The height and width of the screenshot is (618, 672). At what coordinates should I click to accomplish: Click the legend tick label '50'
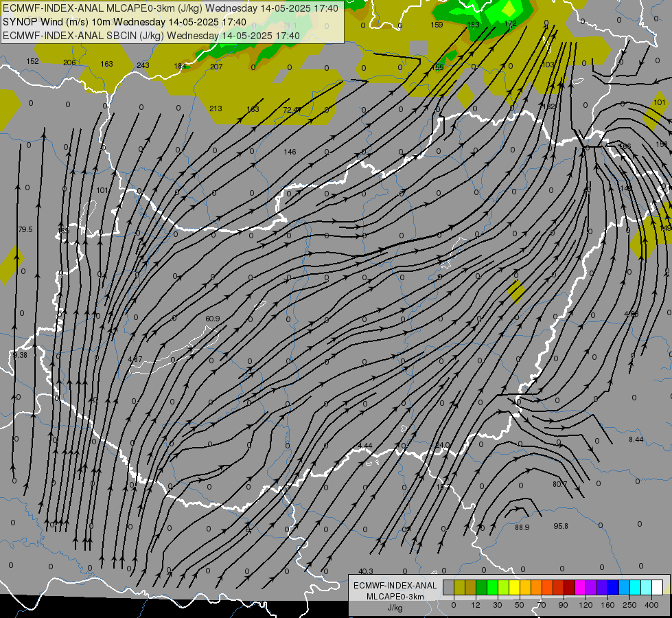520,605
